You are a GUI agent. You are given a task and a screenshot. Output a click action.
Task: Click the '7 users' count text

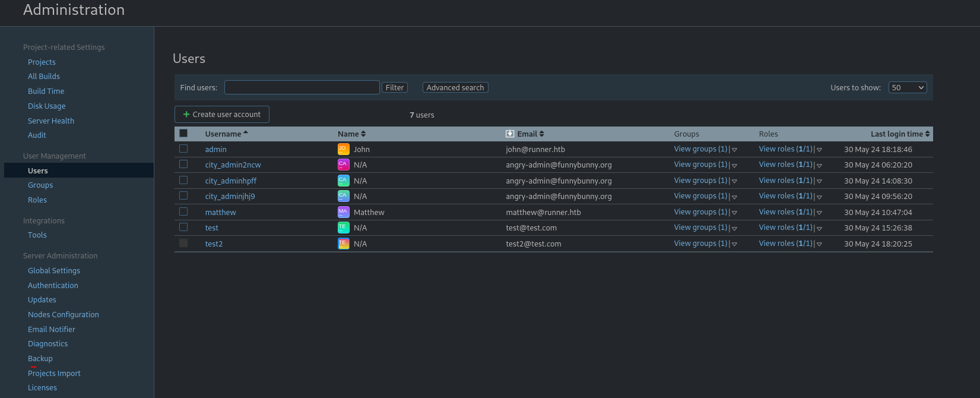(x=422, y=115)
